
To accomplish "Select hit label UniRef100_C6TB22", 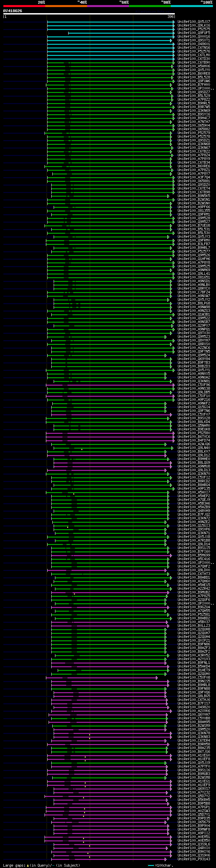I will (194, 152).
